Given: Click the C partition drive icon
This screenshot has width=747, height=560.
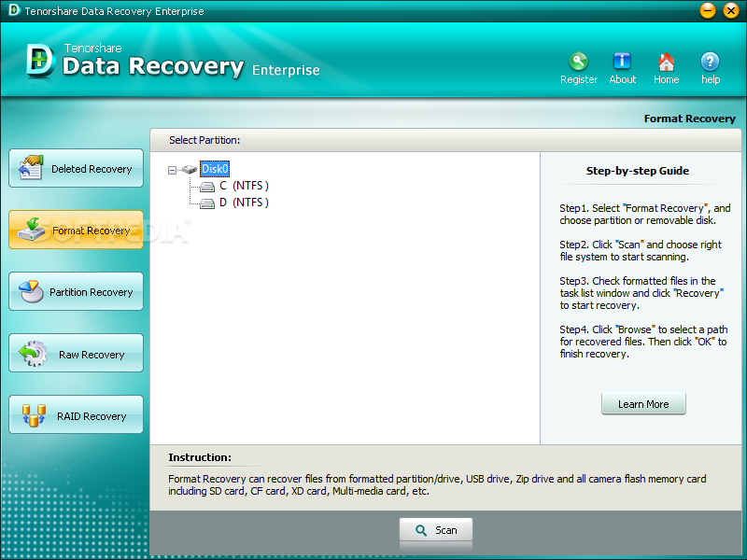Looking at the screenshot, I should 206,186.
